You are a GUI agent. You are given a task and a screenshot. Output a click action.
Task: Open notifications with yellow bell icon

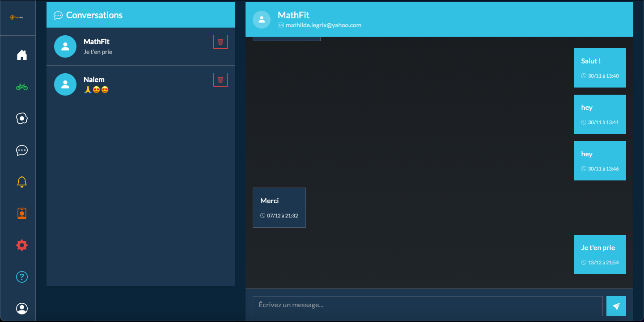21,182
